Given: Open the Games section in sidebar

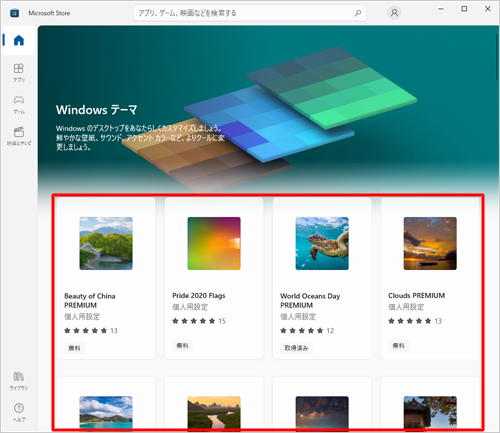Looking at the screenshot, I should (x=19, y=104).
